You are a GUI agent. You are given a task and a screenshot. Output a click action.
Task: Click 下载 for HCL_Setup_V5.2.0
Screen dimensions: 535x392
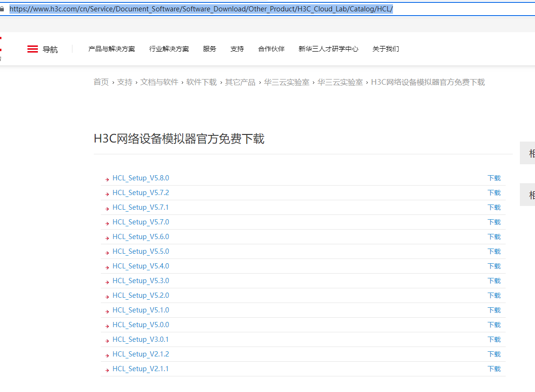(x=494, y=295)
